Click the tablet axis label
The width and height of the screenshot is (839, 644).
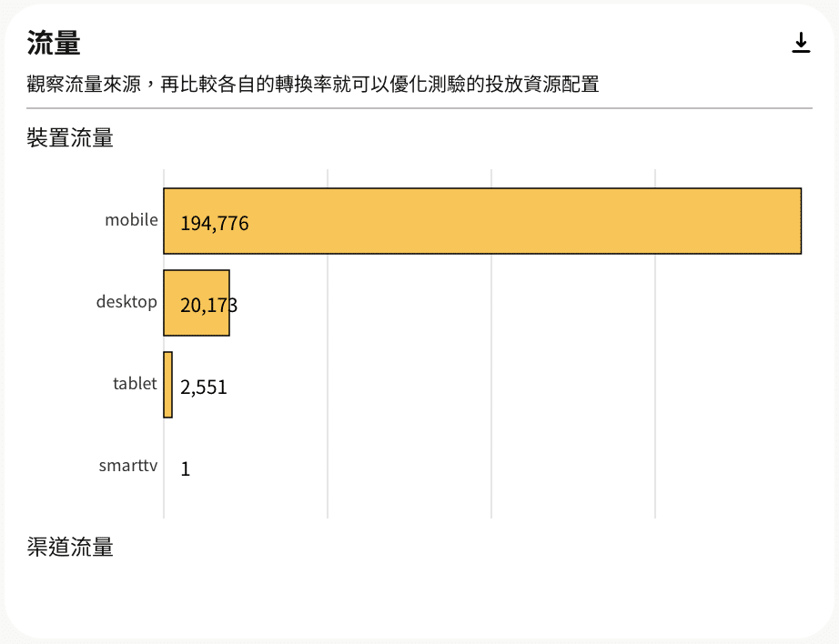coord(135,383)
